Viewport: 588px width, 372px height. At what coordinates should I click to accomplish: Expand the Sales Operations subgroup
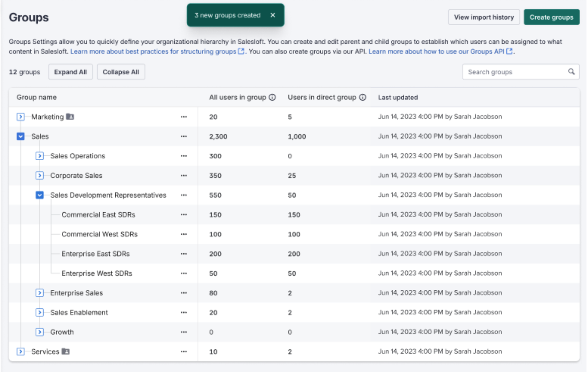coord(40,156)
